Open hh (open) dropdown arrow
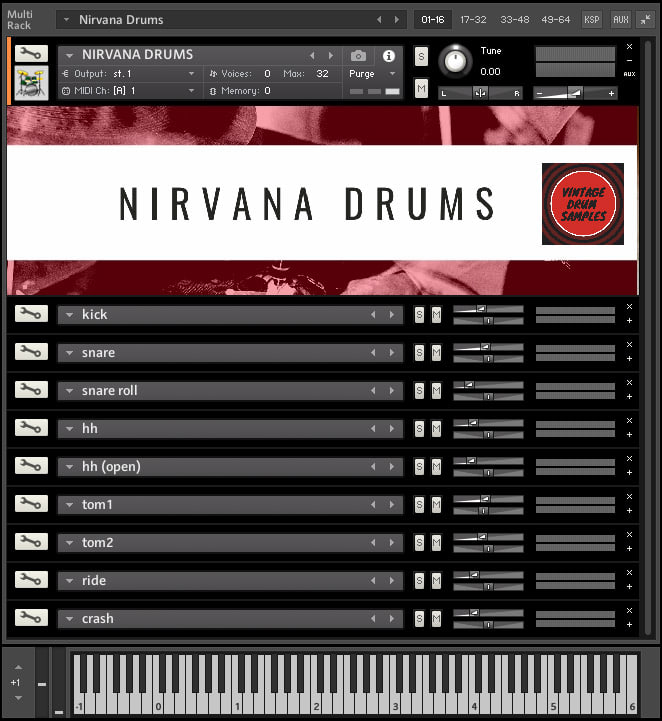 (69, 467)
